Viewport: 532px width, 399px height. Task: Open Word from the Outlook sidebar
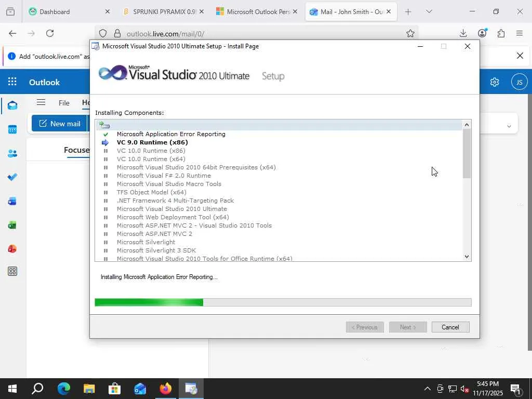12,201
